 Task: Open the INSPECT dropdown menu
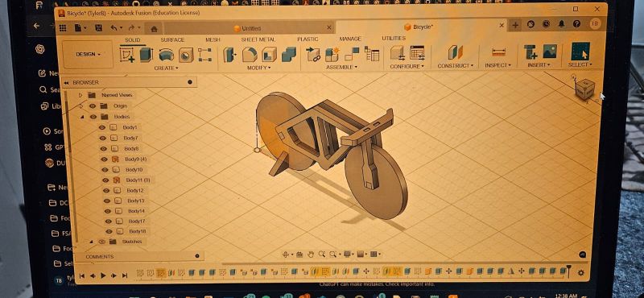tap(498, 65)
